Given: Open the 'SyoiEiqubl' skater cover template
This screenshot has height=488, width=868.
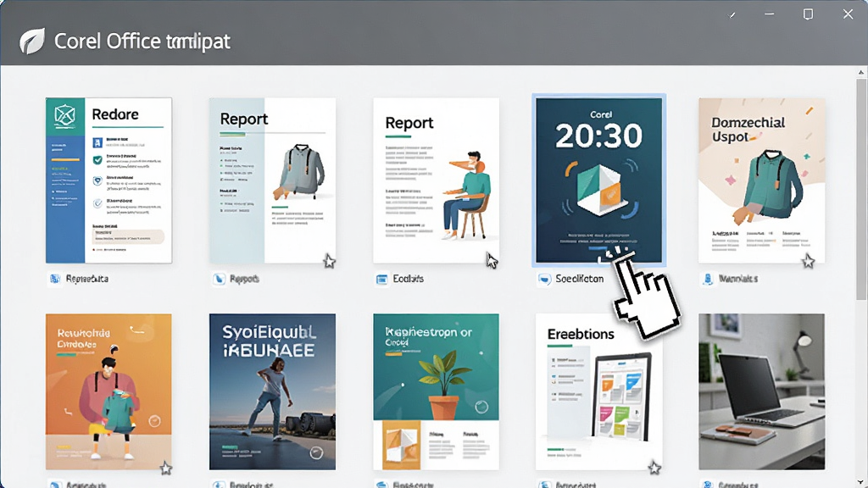Looking at the screenshot, I should point(272,391).
